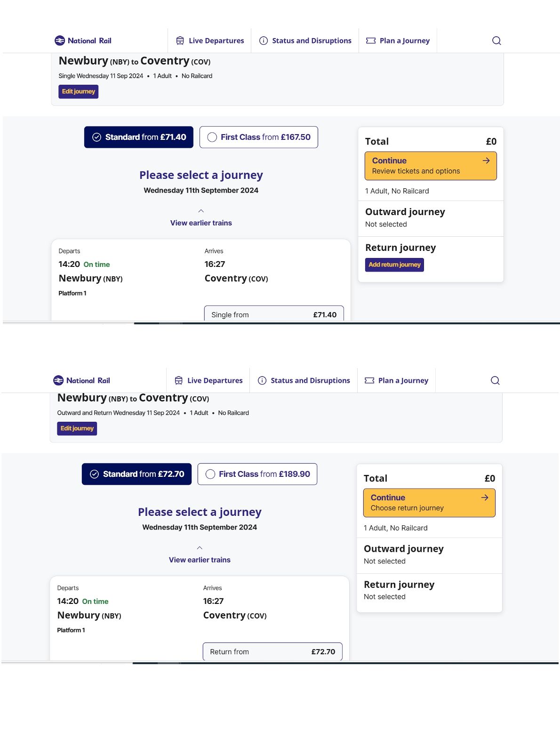Expand View earlier trains in lower panel
The image size is (560, 747).
point(200,560)
